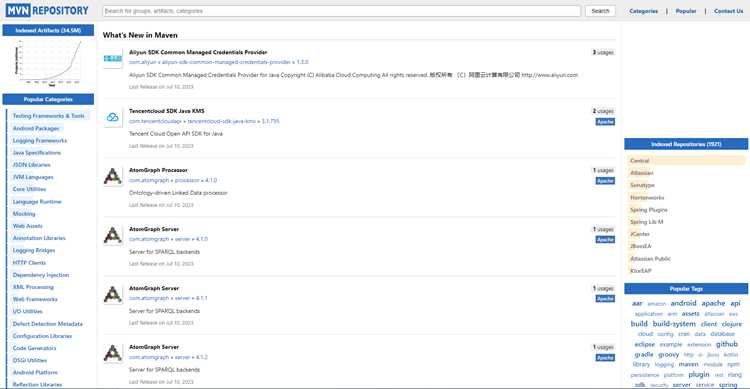The image size is (750, 389).
Task: Click the MVN Repository logo
Action: click(47, 10)
